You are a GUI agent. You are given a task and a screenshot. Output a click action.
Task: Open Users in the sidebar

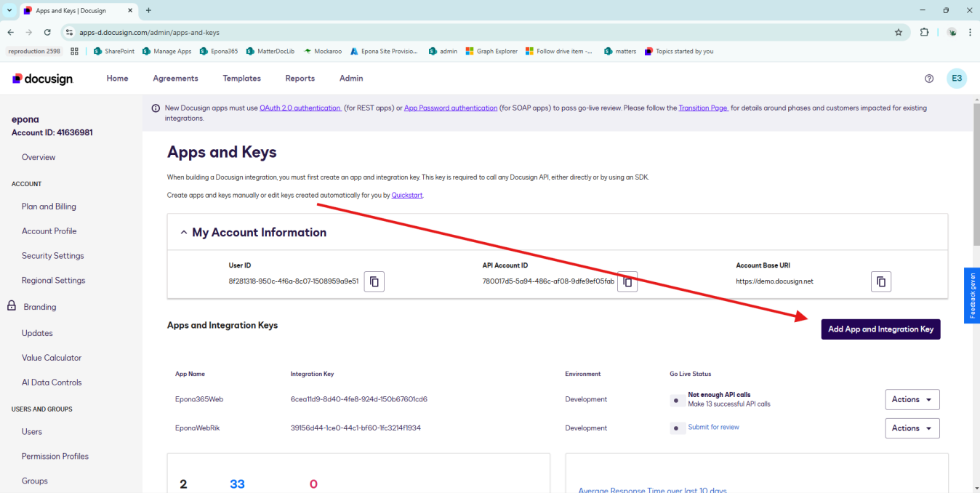click(x=32, y=432)
